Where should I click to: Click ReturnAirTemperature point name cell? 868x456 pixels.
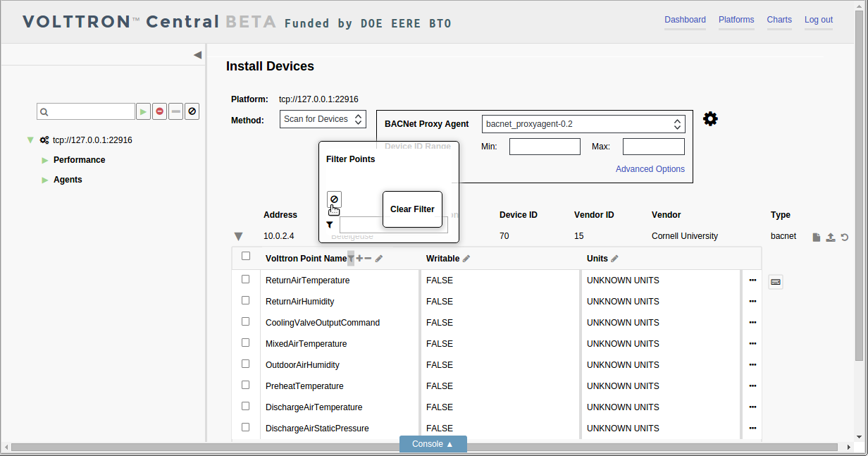pyautogui.click(x=308, y=281)
